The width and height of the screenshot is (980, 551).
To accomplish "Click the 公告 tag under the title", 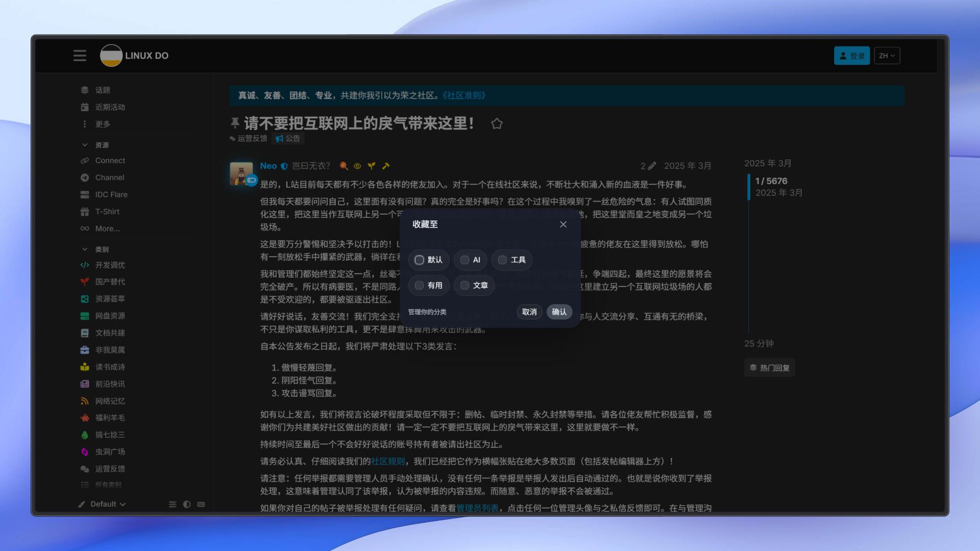I will click(x=288, y=138).
